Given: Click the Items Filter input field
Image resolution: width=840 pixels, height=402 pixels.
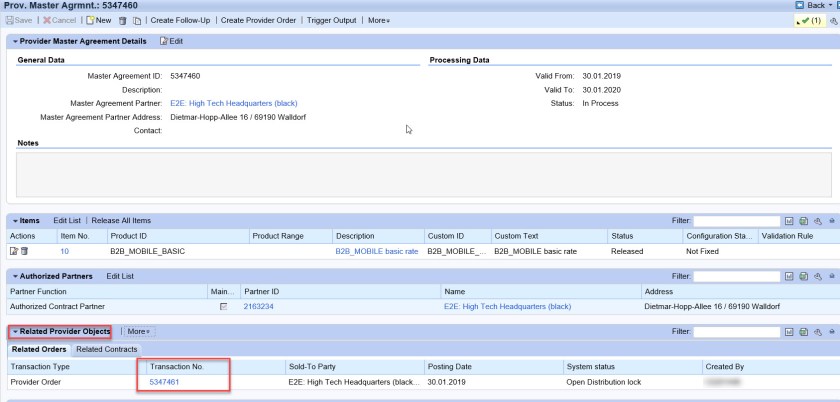Looking at the screenshot, I should click(x=737, y=220).
